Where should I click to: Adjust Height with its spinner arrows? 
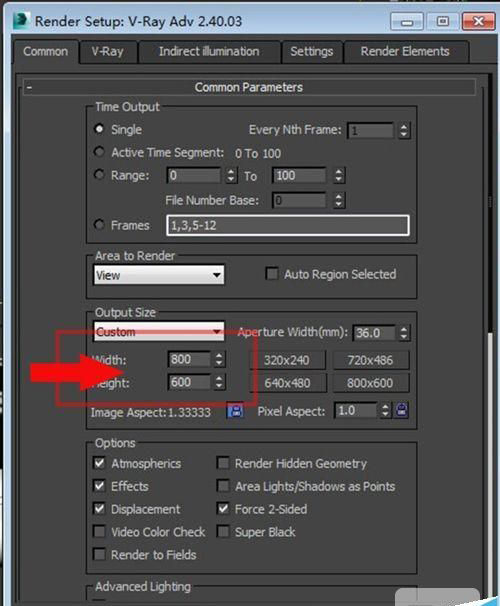(x=219, y=382)
